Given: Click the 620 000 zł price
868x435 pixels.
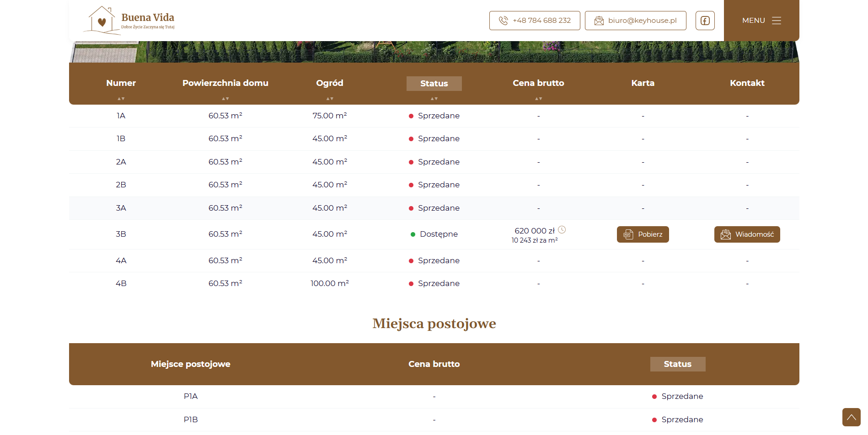Looking at the screenshot, I should pyautogui.click(x=535, y=231).
